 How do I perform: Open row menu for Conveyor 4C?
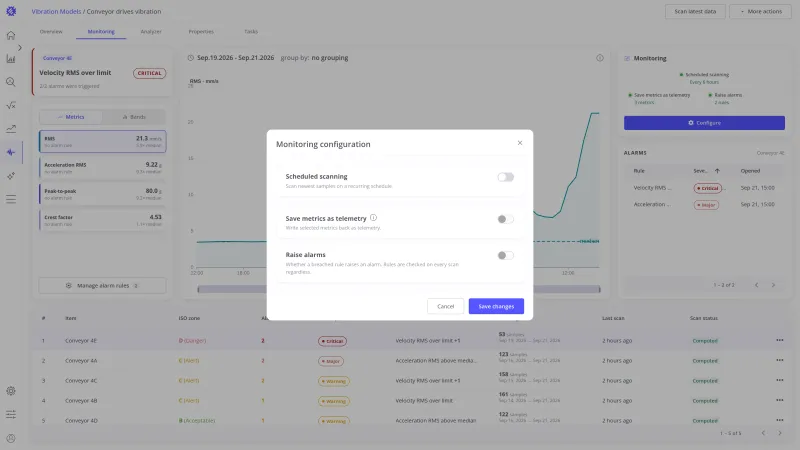tap(780, 380)
